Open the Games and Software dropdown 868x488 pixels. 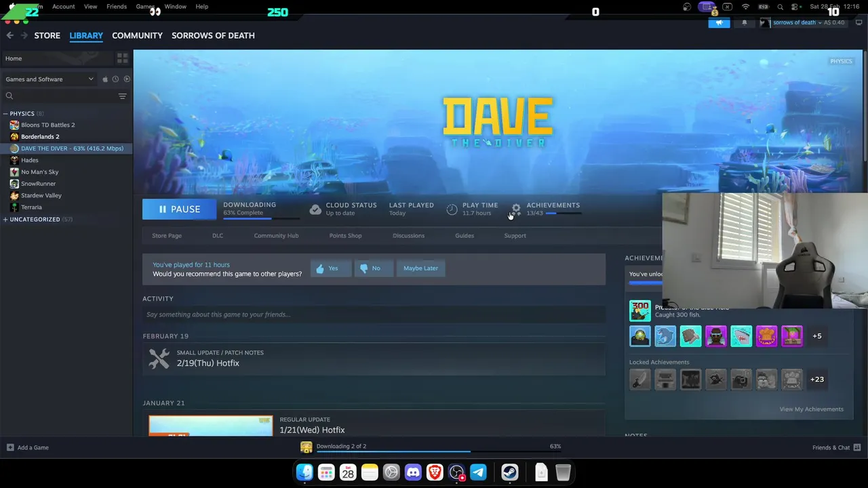click(x=50, y=79)
